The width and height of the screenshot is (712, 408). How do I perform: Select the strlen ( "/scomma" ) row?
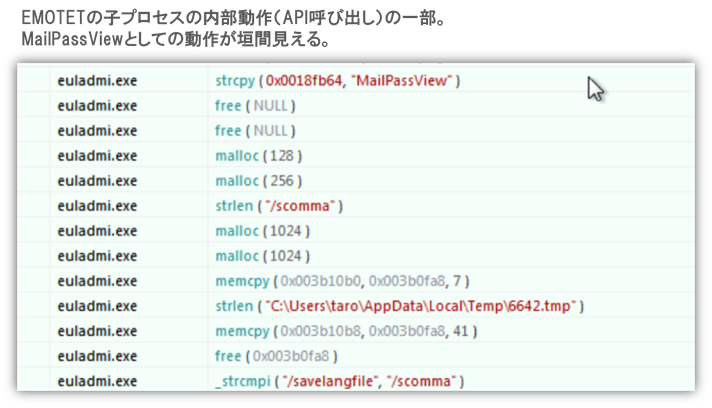[280, 206]
